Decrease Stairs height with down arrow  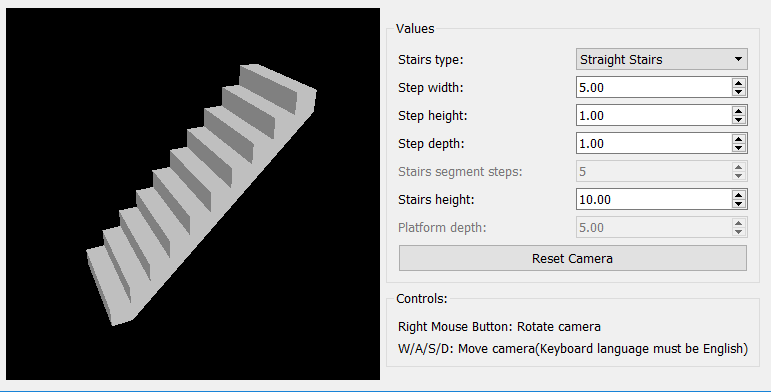click(739, 205)
